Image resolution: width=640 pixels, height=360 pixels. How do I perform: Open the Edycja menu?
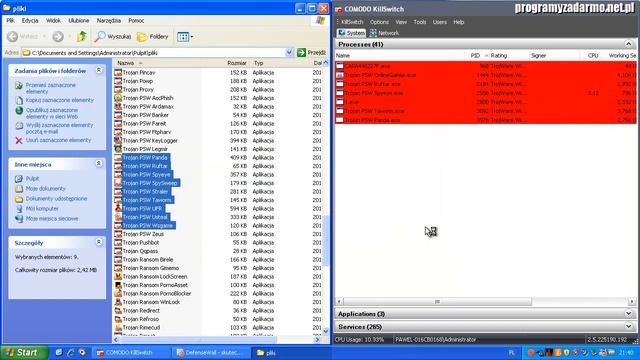(30, 20)
